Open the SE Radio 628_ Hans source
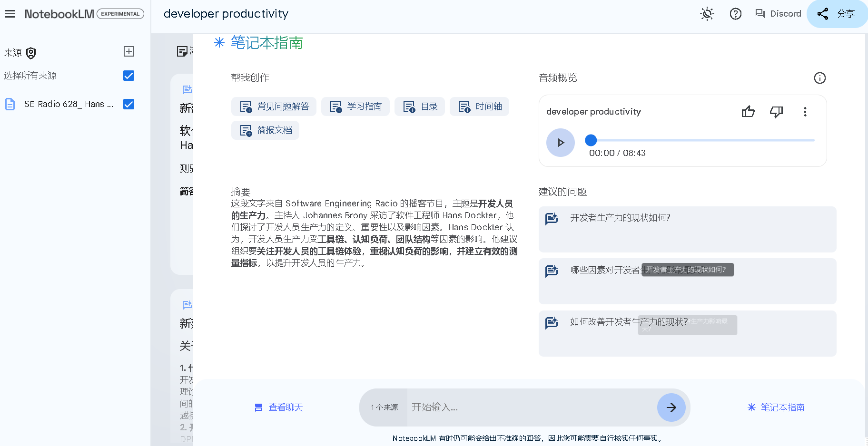 69,104
